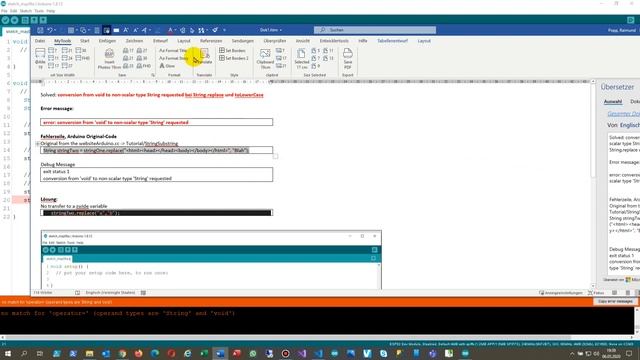Click the Arduino Upload arrow icon

click(14, 20)
